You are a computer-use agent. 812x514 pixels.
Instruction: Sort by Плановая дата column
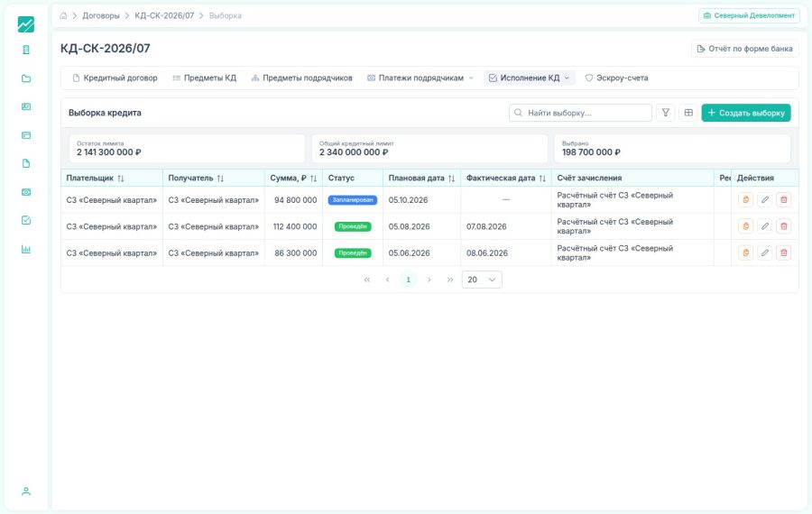tap(452, 178)
